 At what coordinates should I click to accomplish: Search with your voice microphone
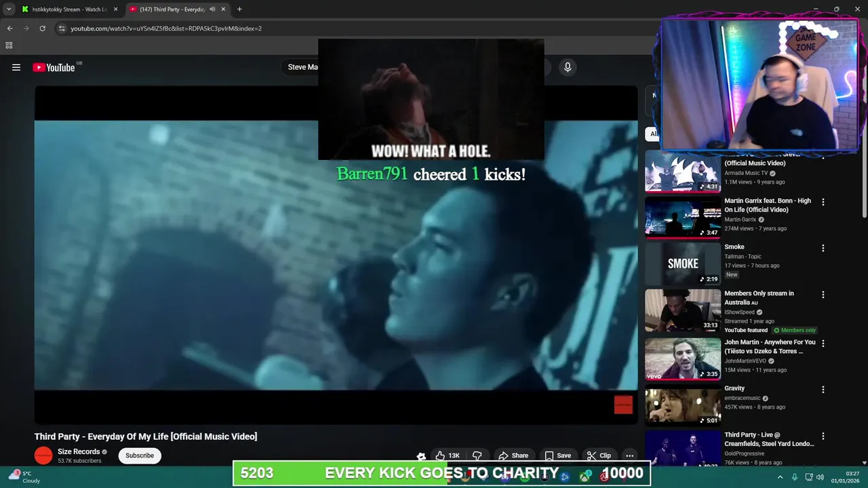(x=568, y=67)
